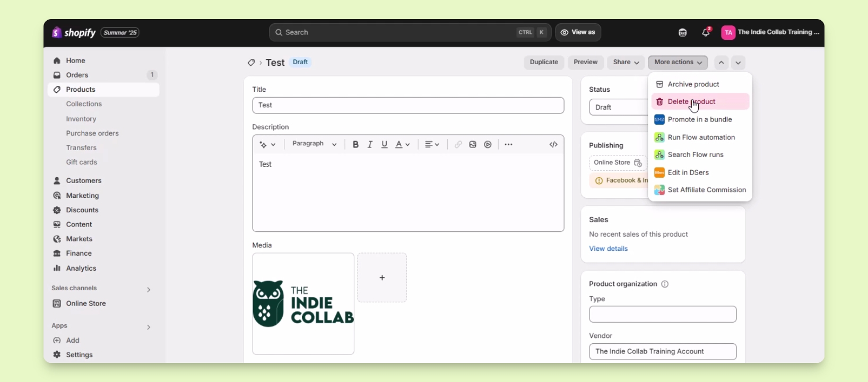Image resolution: width=868 pixels, height=382 pixels.
Task: Toggle underline formatting in description
Action: point(385,144)
